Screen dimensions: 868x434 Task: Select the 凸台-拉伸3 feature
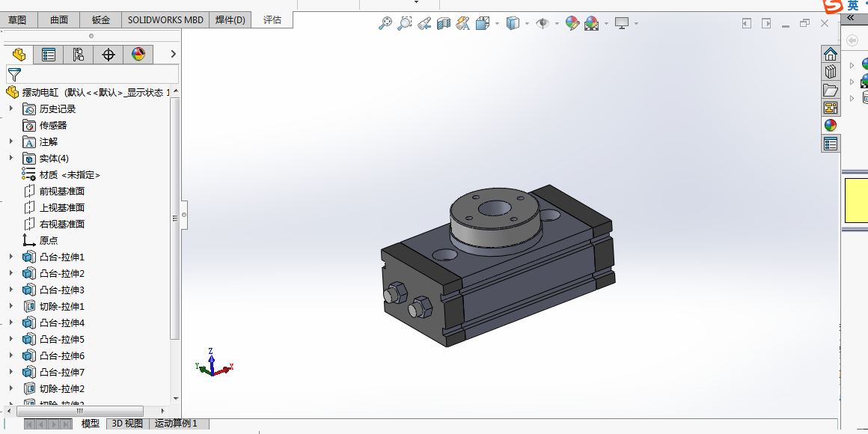point(53,290)
